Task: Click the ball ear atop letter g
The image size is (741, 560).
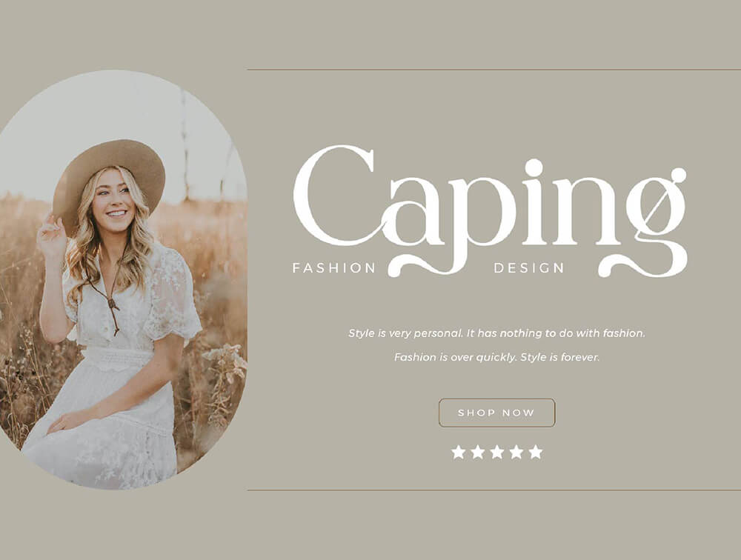Action: (679, 174)
